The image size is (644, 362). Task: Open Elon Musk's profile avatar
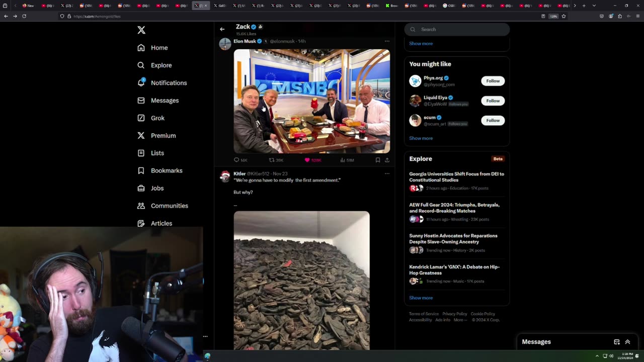(x=225, y=44)
